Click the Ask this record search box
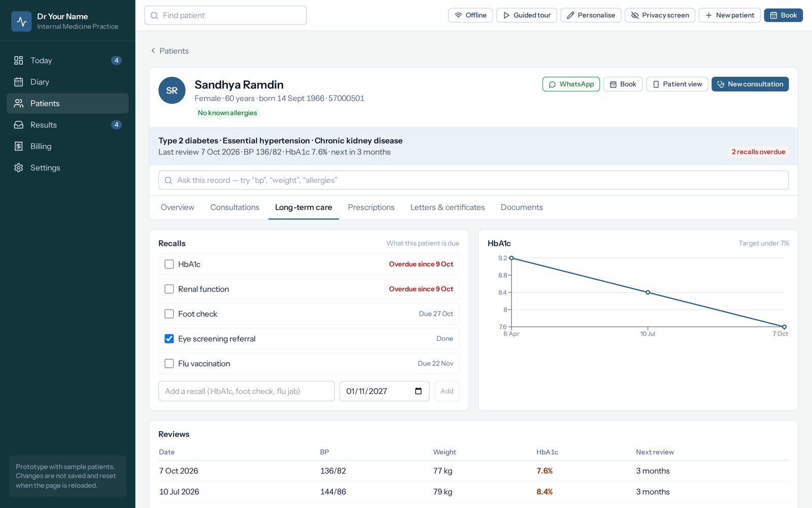The width and height of the screenshot is (812, 508). pos(473,180)
